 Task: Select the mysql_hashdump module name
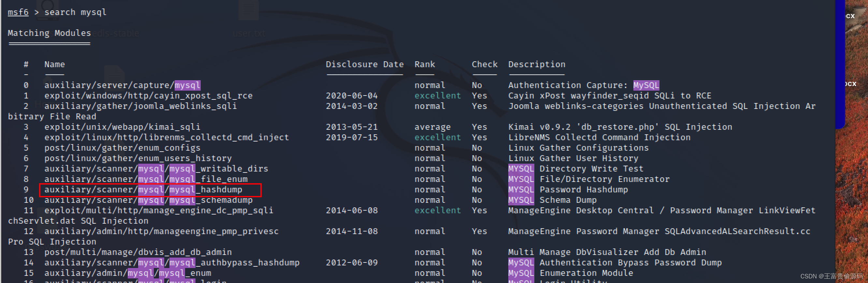pyautogui.click(x=143, y=189)
